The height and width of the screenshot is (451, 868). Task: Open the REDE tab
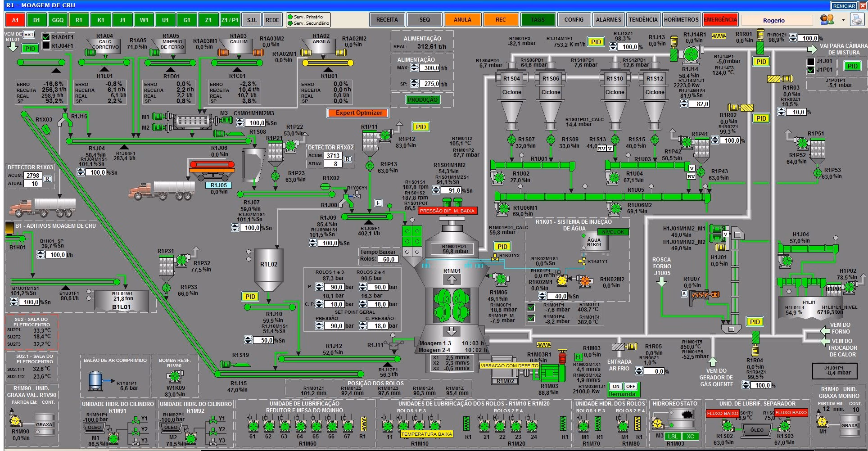(x=272, y=20)
